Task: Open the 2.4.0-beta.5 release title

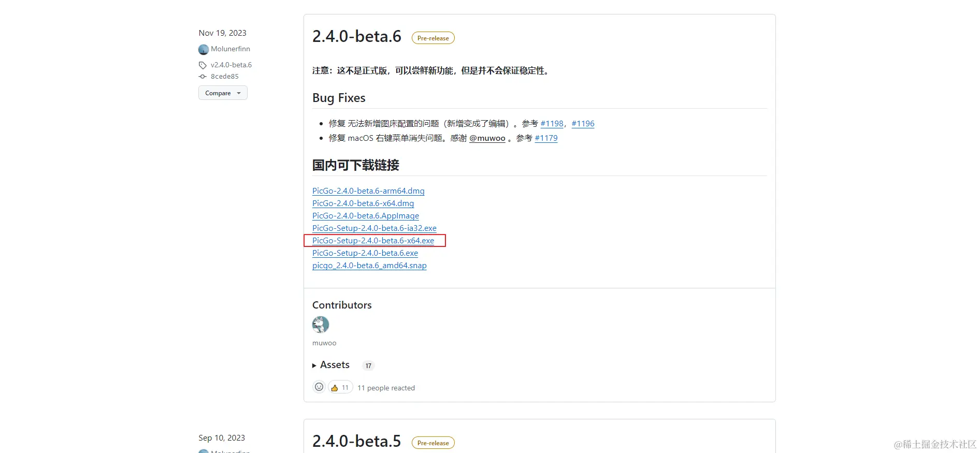Action: (x=357, y=441)
